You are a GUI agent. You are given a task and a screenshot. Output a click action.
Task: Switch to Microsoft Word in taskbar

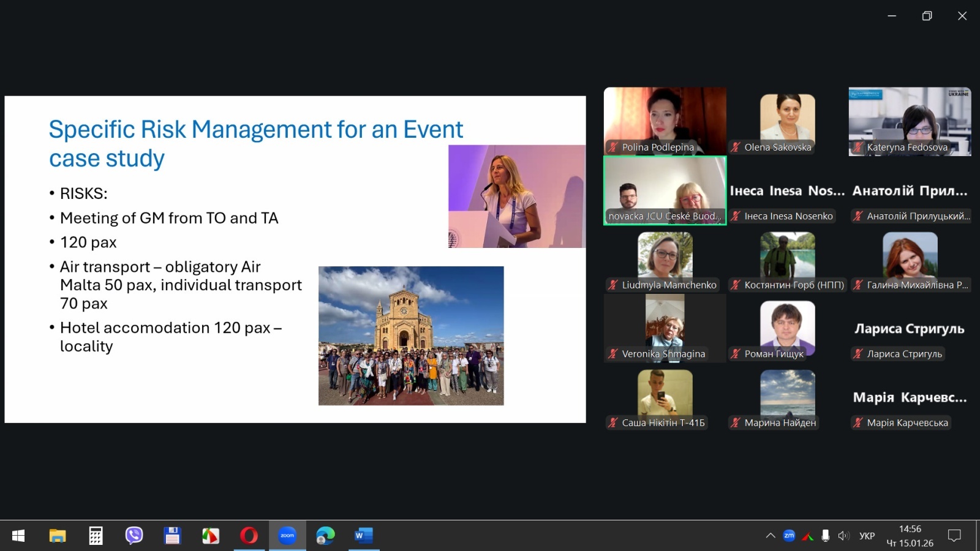click(363, 536)
